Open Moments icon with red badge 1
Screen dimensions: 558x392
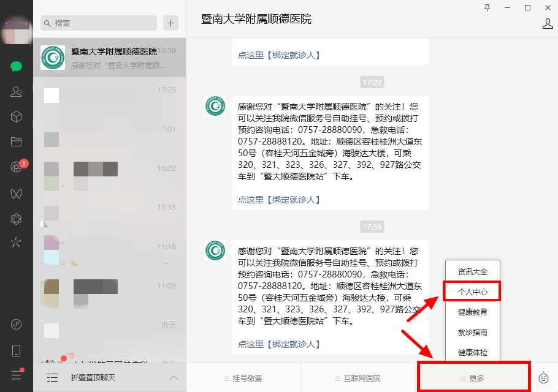point(17,167)
